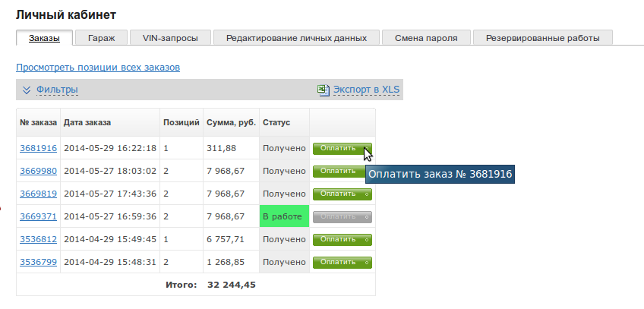The width and height of the screenshot is (644, 309).
Task: Open Редактирование личных данных tab
Action: pos(296,38)
